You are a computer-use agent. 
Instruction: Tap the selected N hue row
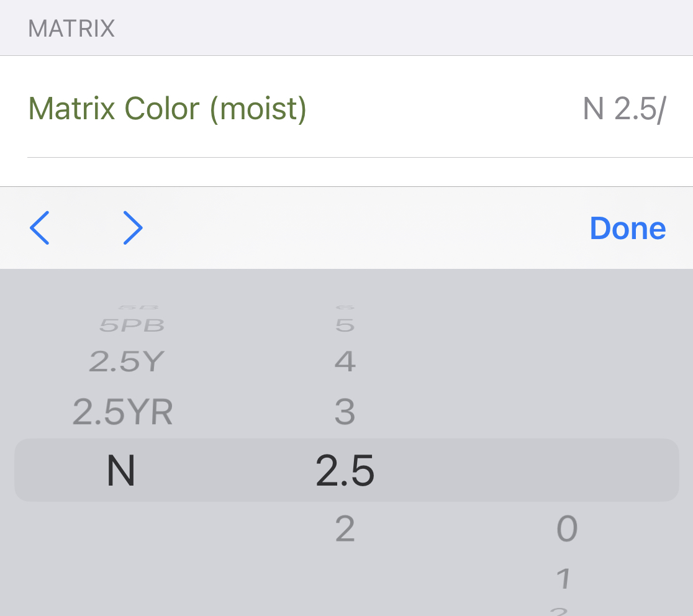coord(121,470)
